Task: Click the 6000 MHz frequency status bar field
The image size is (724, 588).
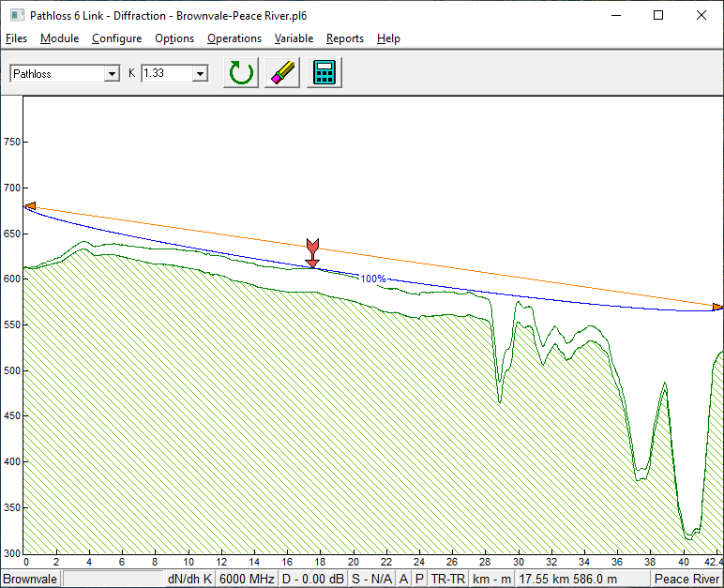Action: 246,580
